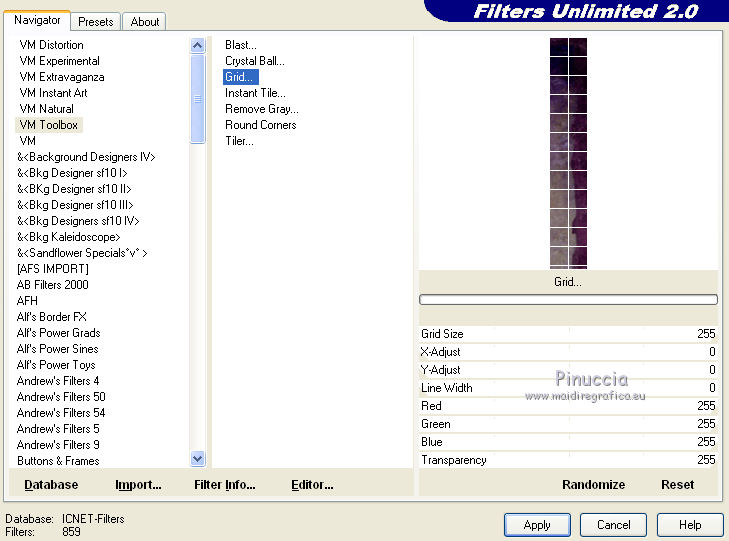This screenshot has height=541, width=729.
Task: Select Andrew's Filters 50 category
Action: click(x=61, y=397)
